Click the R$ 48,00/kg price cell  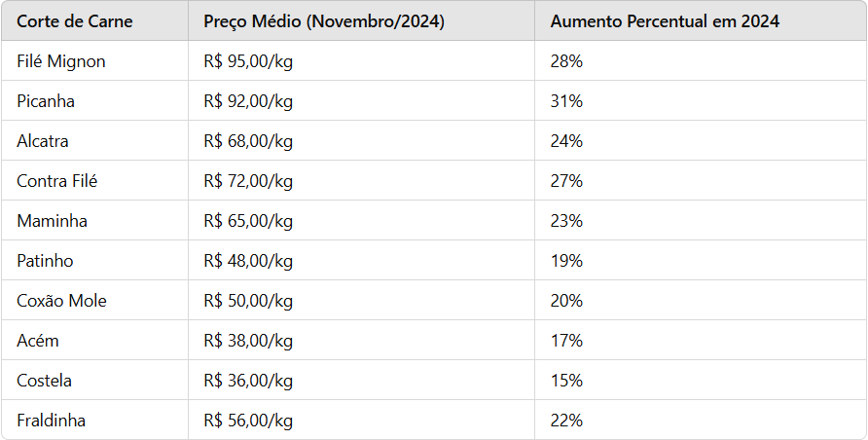[248, 261]
